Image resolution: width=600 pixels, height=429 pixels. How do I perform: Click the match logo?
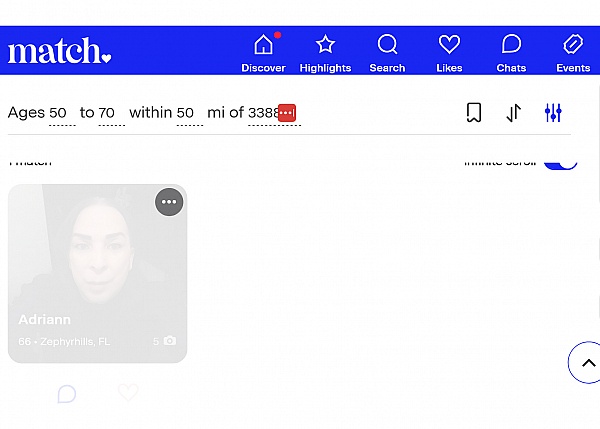coord(59,51)
